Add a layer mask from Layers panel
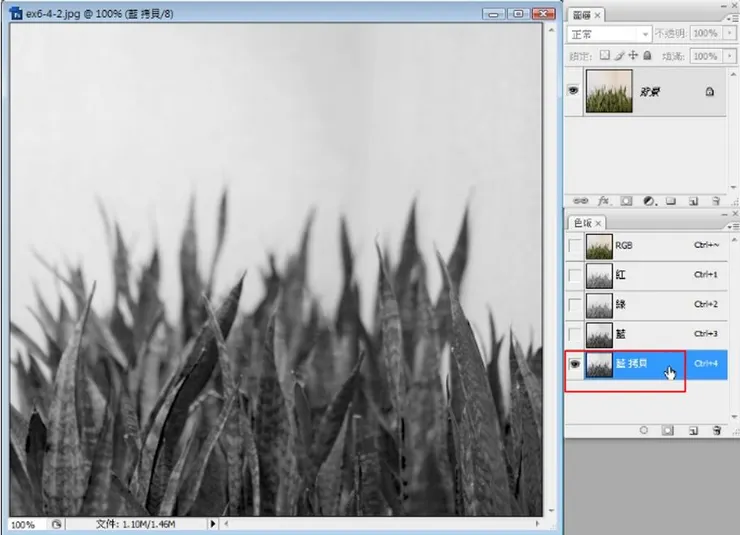The width and height of the screenshot is (740, 535). [x=626, y=201]
